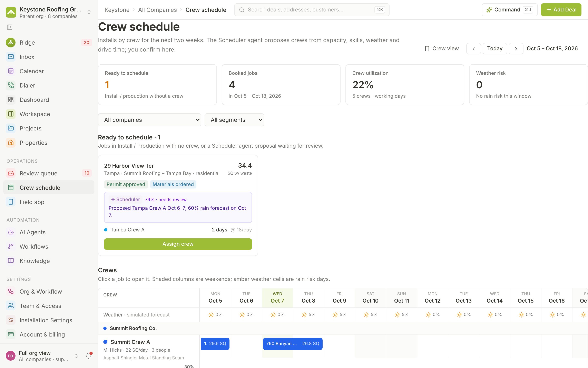Click All Companies breadcrumb
The image size is (588, 368).
coord(157,10)
